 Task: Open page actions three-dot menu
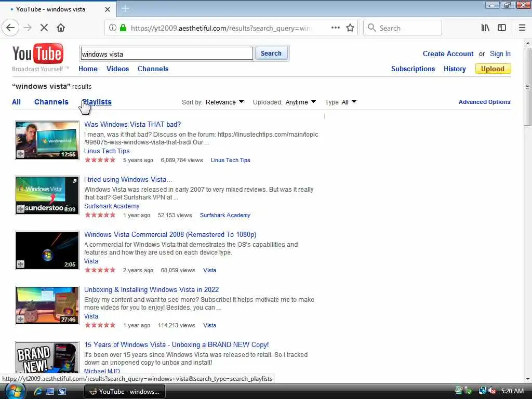coord(335,28)
